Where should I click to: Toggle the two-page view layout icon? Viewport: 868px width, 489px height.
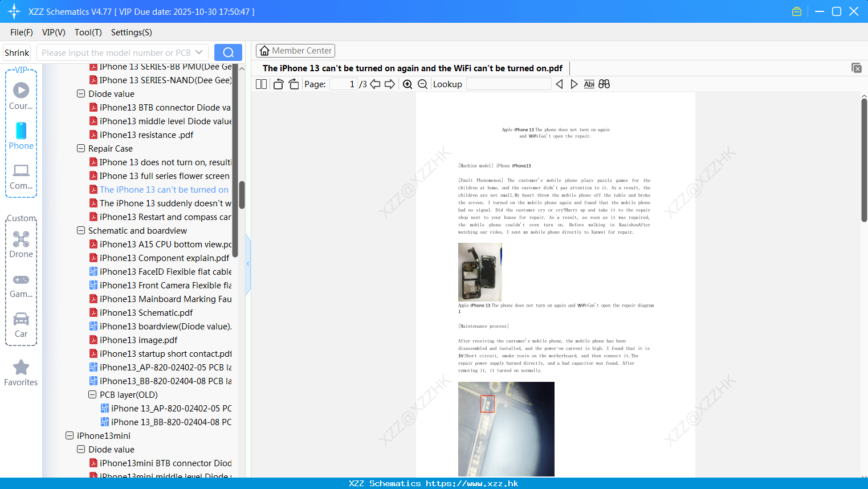261,84
